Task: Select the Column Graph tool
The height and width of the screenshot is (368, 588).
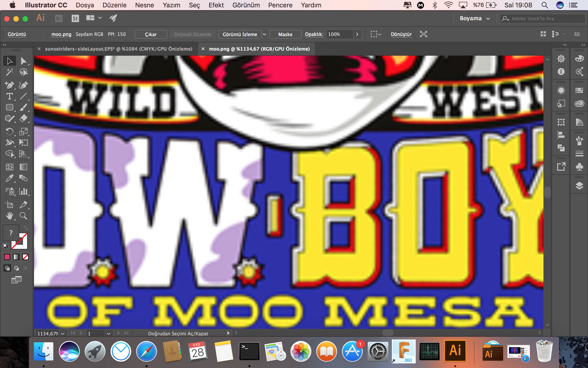Action: (24, 191)
